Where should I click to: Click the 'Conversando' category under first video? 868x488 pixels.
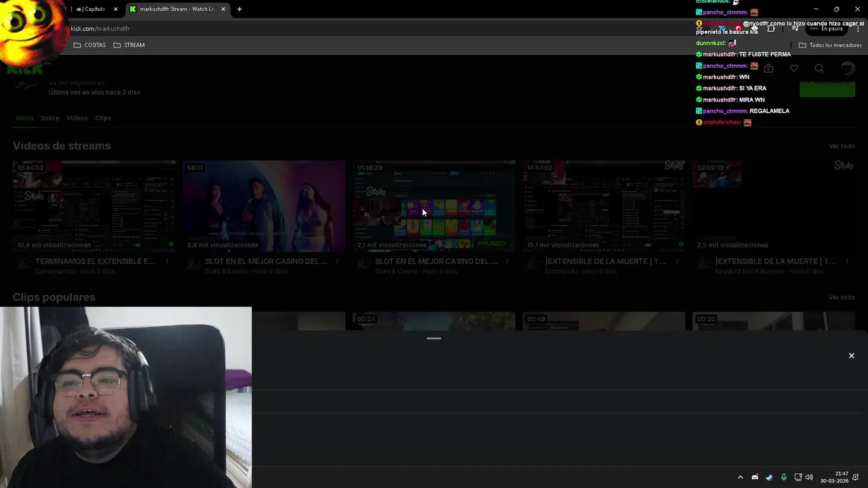tap(56, 271)
